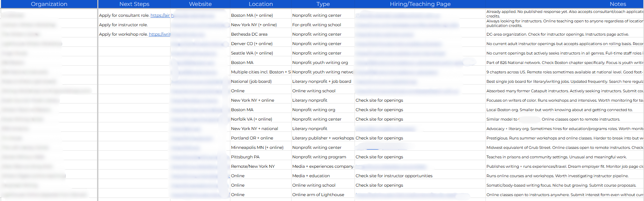The height and width of the screenshot is (201, 644).
Task: Select the 'Teaches in prisons' note cell
Action: (x=565, y=157)
